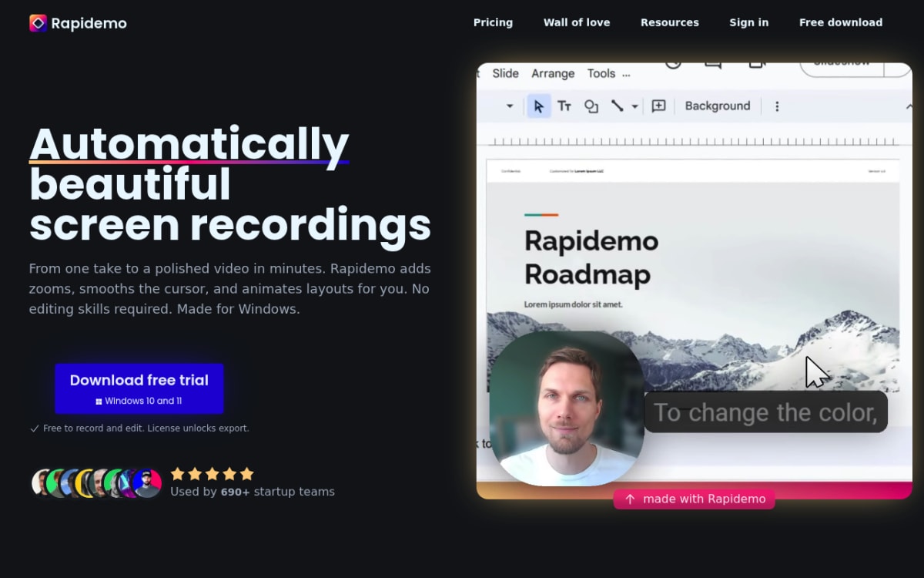Click the made with Rapidemo badge
The width and height of the screenshot is (924, 578).
[695, 499]
